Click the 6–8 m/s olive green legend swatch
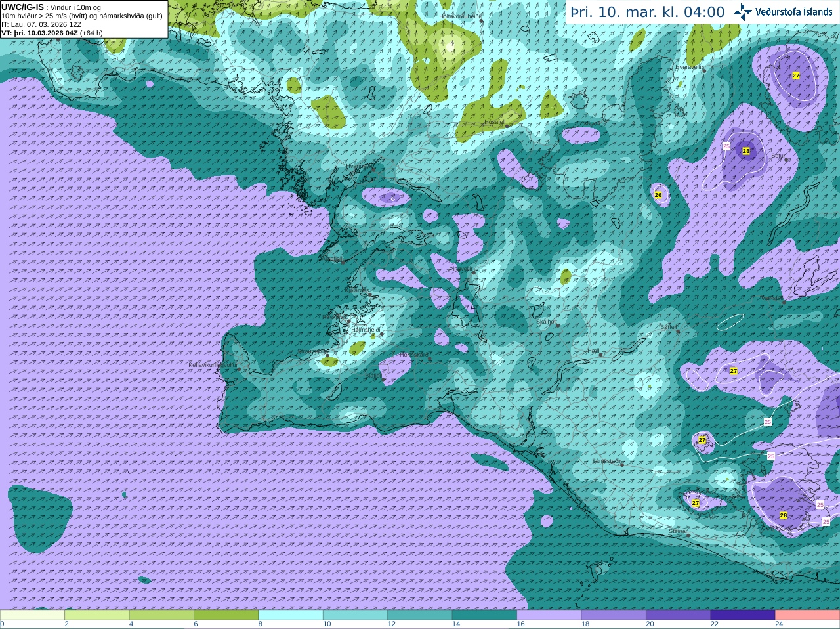 click(x=226, y=615)
